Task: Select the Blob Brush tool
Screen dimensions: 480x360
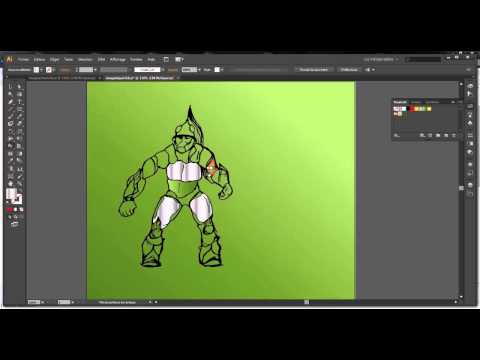Action: (10, 124)
